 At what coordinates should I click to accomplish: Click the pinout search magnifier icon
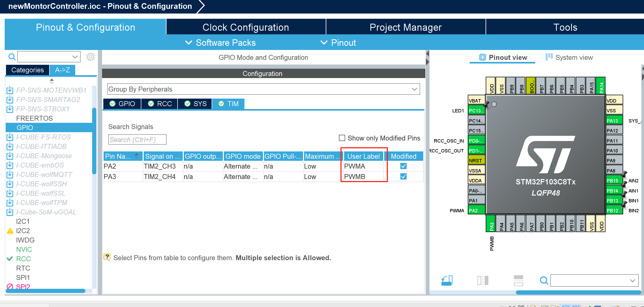[x=544, y=280]
